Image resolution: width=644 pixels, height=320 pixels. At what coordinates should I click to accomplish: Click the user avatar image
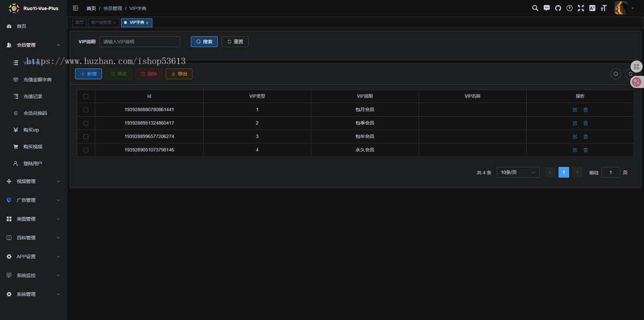621,8
